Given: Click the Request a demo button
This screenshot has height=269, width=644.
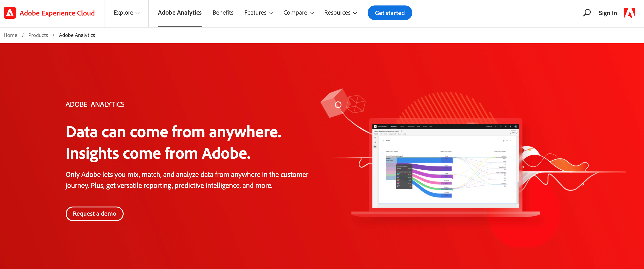Looking at the screenshot, I should 94,213.
